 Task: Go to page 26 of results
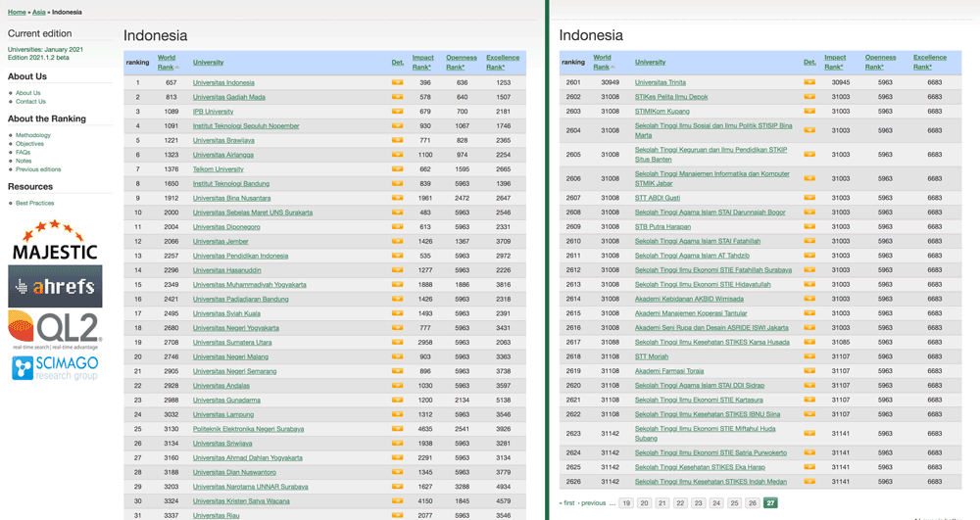pos(753,503)
